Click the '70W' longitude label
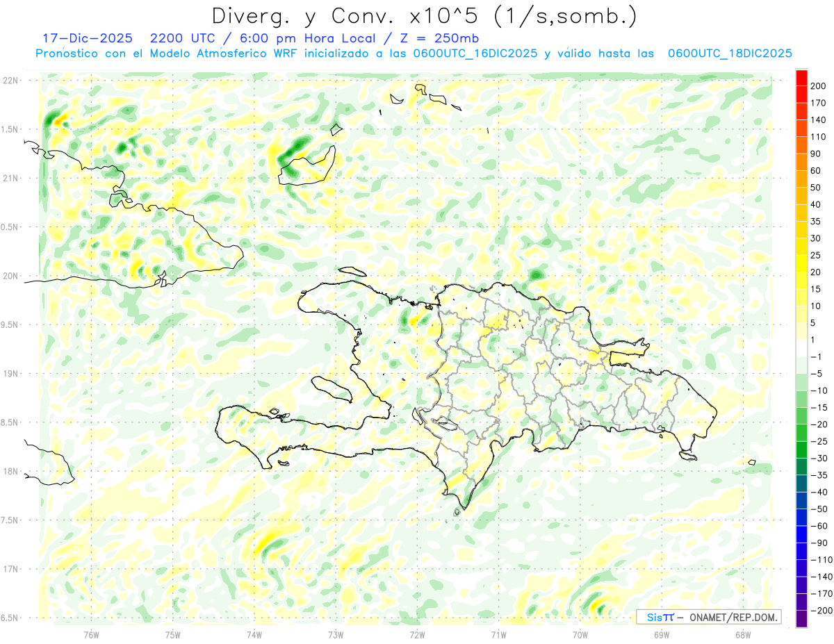 [580, 634]
